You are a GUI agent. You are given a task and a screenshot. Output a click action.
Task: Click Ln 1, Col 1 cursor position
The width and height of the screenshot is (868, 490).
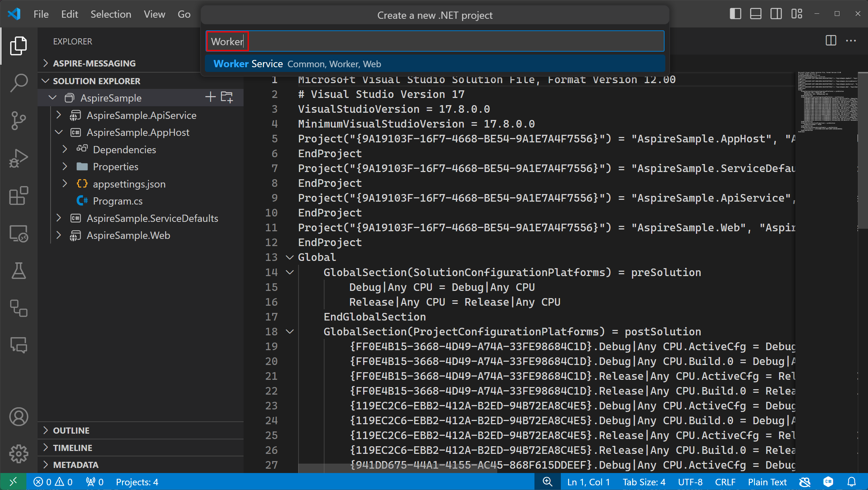[588, 482]
